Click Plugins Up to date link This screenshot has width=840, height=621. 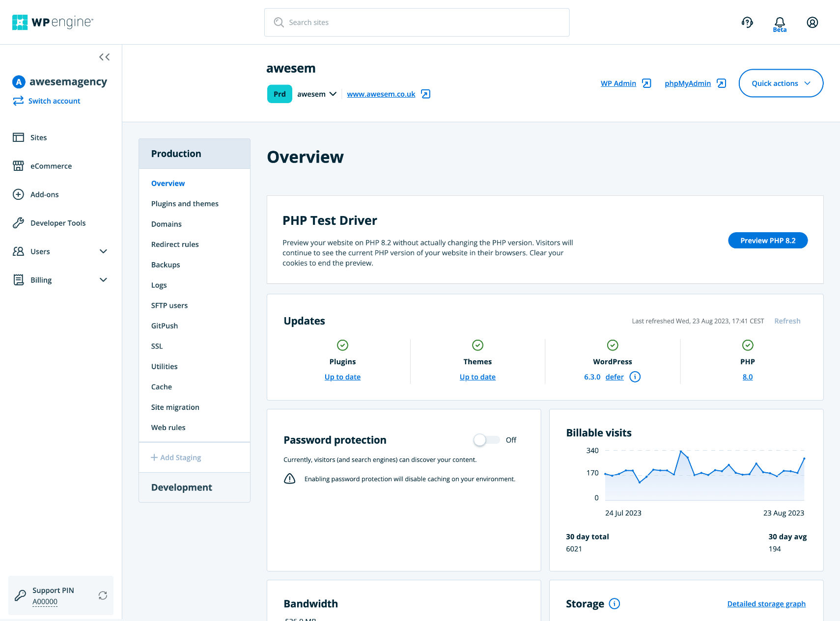click(342, 377)
